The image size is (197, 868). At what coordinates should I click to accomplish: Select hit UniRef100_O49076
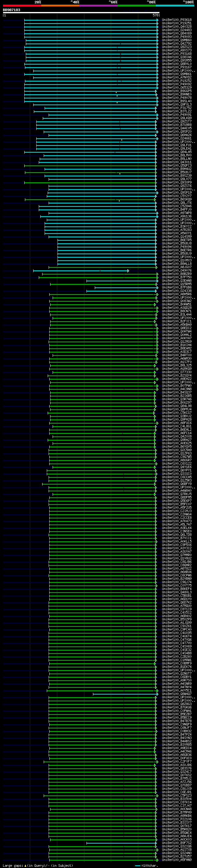point(177,271)
